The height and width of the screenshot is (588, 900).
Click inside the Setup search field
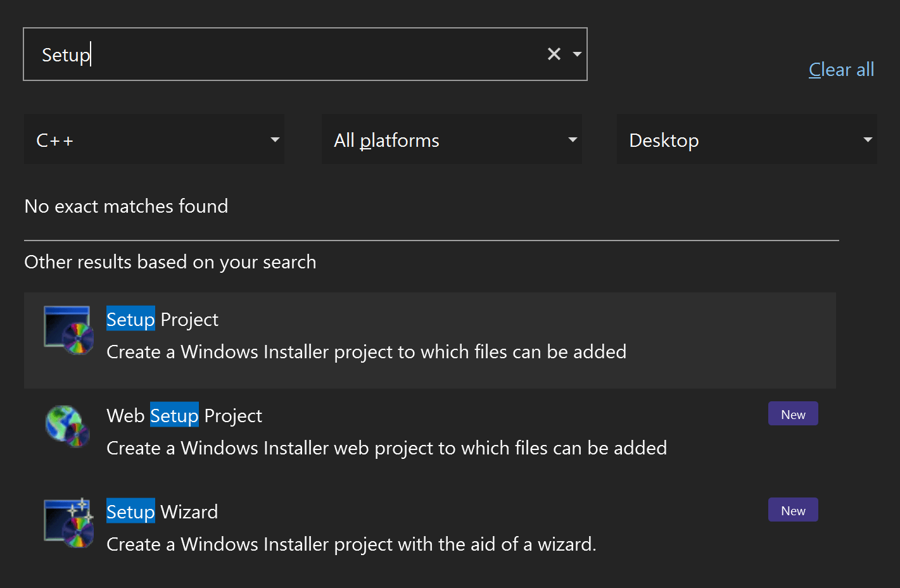(x=253, y=54)
